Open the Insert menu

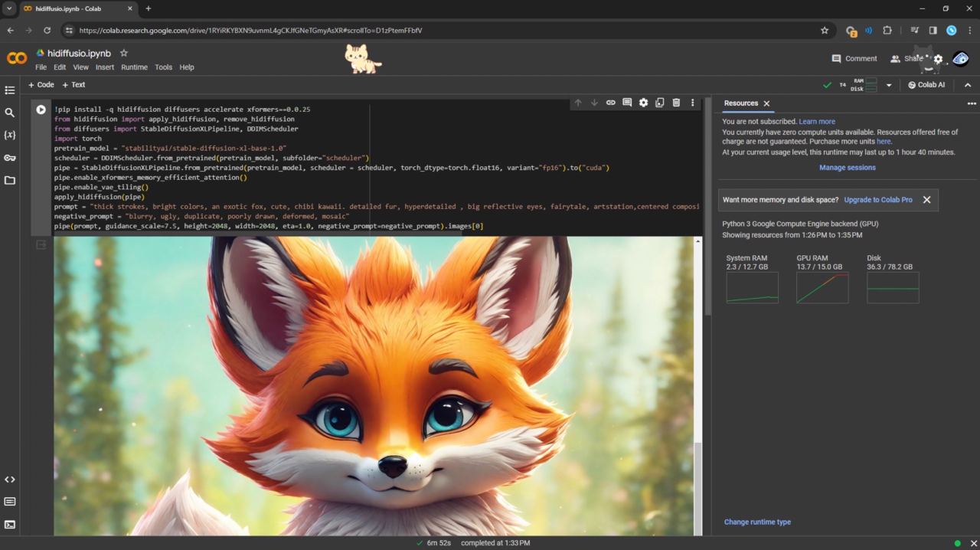pyautogui.click(x=105, y=67)
